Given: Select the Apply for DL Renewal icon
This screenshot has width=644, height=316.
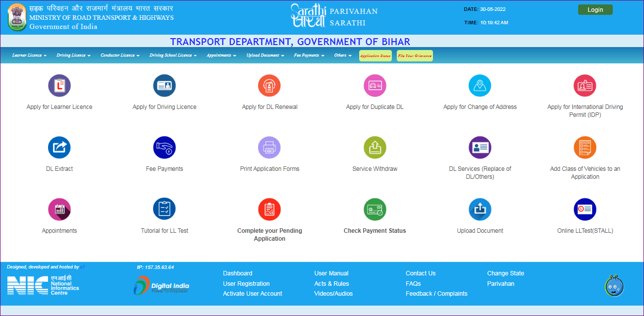Looking at the screenshot, I should (x=269, y=86).
